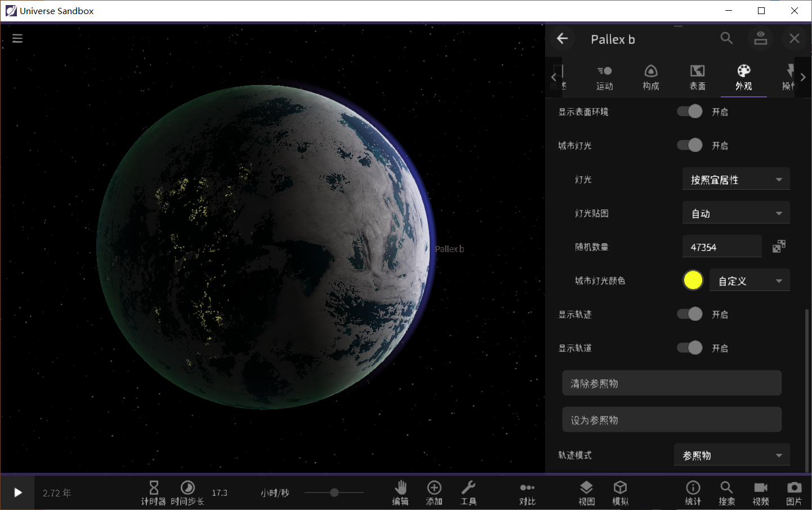Image resolution: width=812 pixels, height=510 pixels.
Task: Disable the 显示表面环境 switch
Action: pyautogui.click(x=690, y=111)
